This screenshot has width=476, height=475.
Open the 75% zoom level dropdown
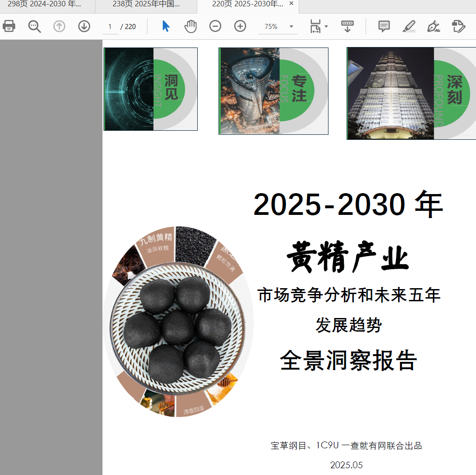pyautogui.click(x=291, y=27)
